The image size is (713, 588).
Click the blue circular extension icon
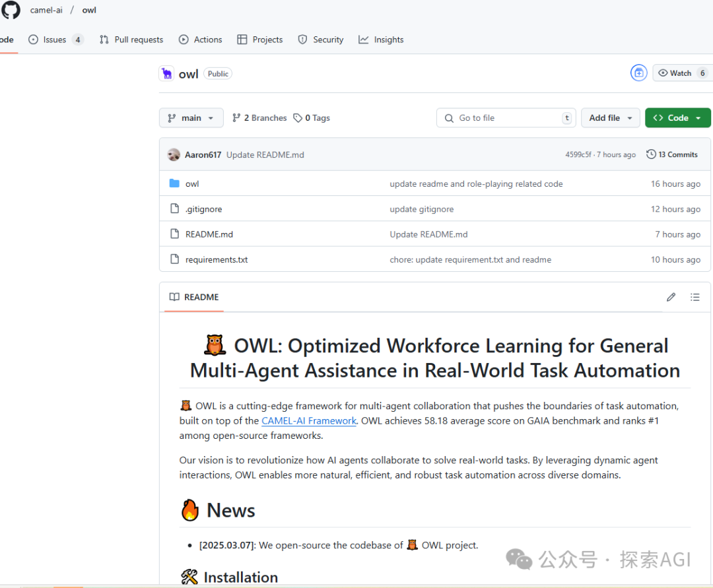click(x=639, y=73)
